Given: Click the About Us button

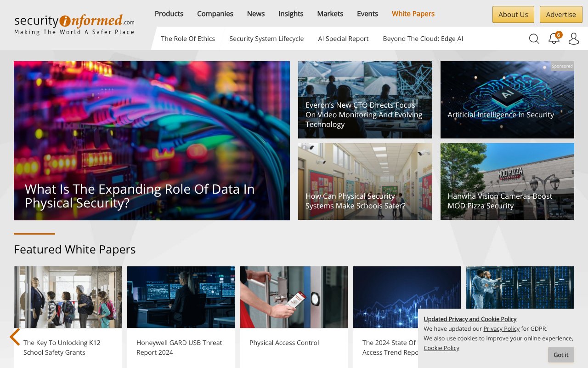Looking at the screenshot, I should pyautogui.click(x=513, y=14).
